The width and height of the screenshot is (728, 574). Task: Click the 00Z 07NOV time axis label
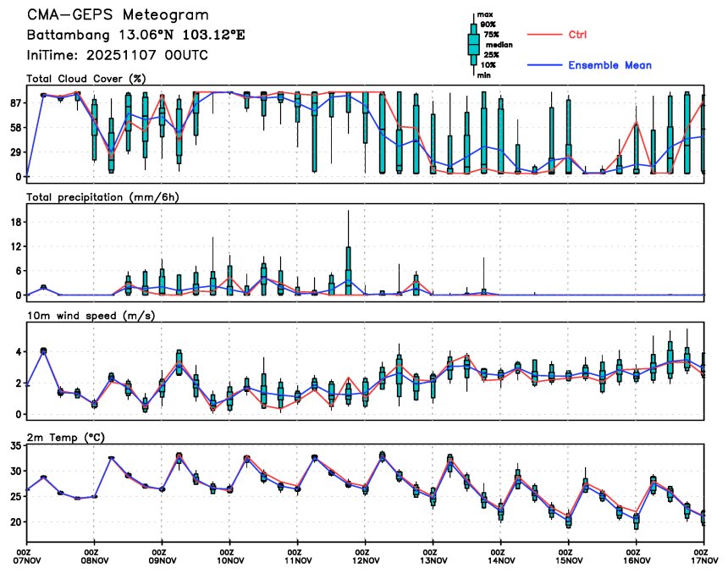27,556
